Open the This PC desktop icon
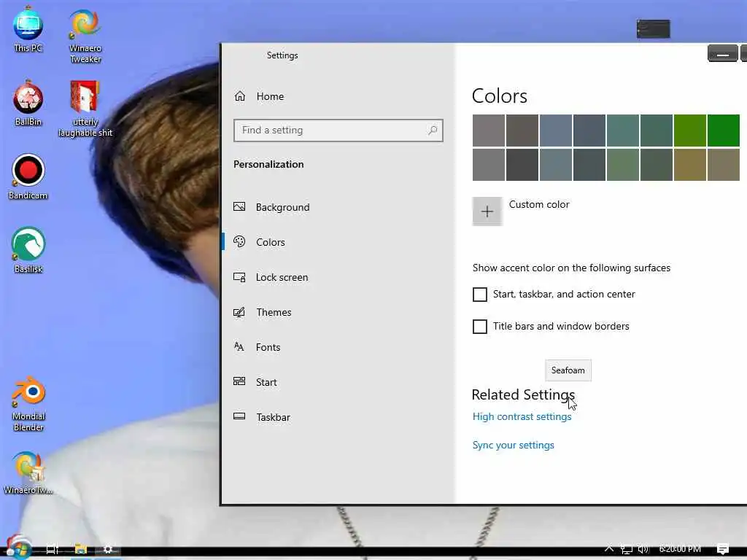Viewport: 747px width, 560px height. [x=28, y=29]
